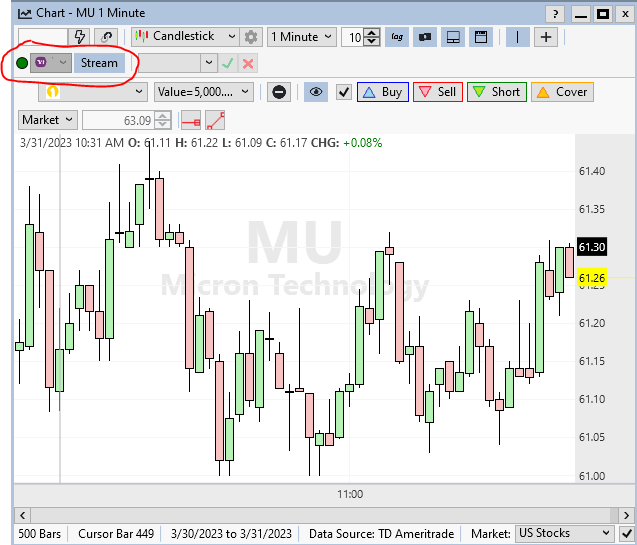Click the Cursor Bar 449 status entry
This screenshot has height=545, width=637.
coord(116,533)
